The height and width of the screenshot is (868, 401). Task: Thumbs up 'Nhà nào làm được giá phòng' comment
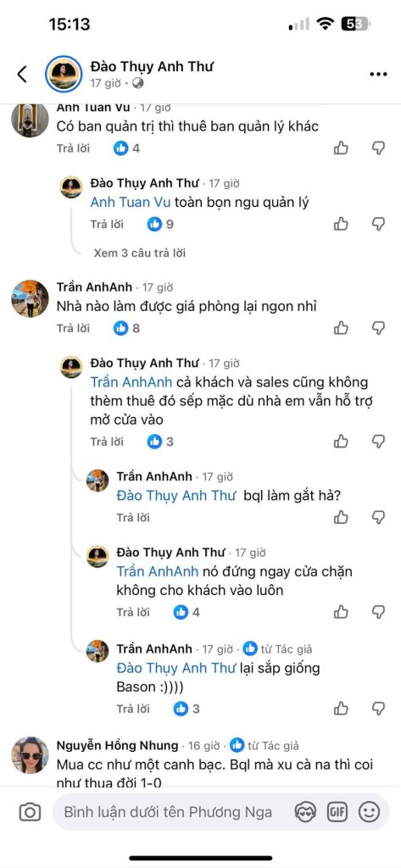pos(341,328)
